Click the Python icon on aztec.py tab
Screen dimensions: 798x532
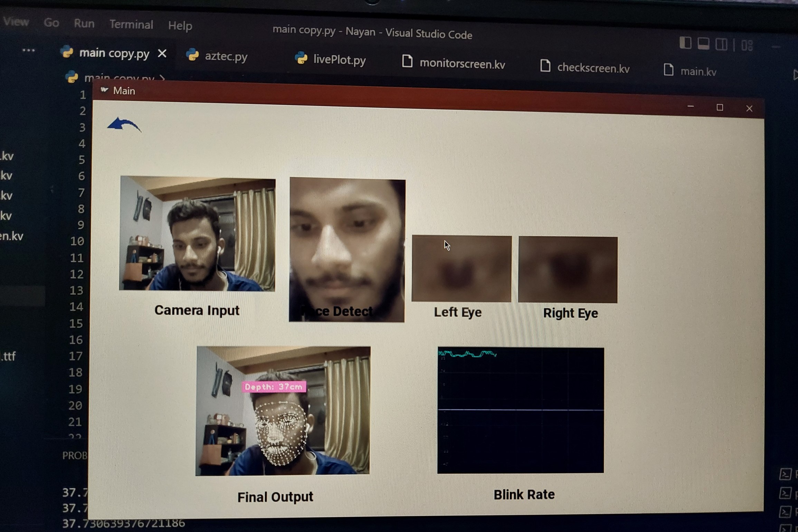coord(192,55)
